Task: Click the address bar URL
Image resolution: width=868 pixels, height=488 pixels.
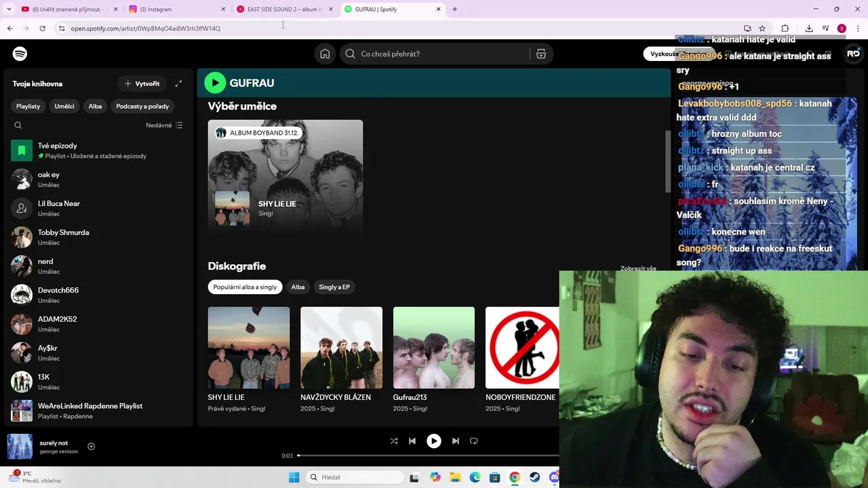Action: click(145, 28)
